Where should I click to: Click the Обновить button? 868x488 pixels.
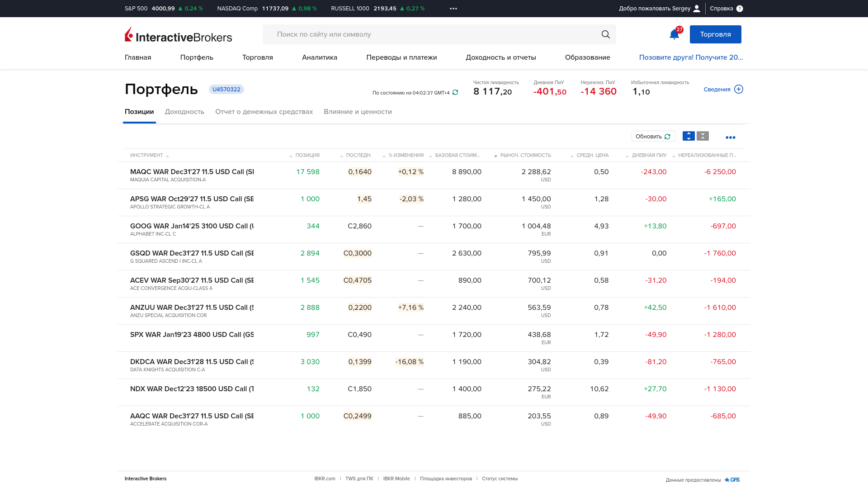653,136
